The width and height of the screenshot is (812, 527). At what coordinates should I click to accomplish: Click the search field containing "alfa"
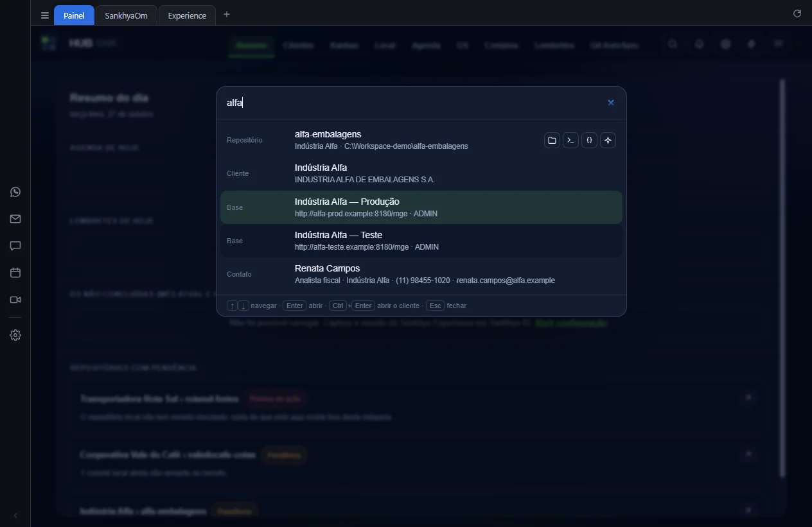point(411,103)
